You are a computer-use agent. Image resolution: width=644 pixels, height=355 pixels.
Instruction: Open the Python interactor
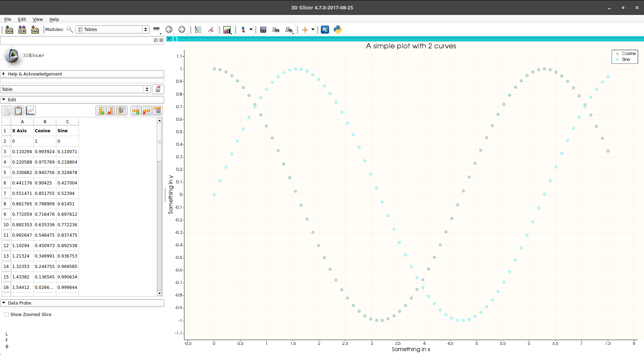337,30
